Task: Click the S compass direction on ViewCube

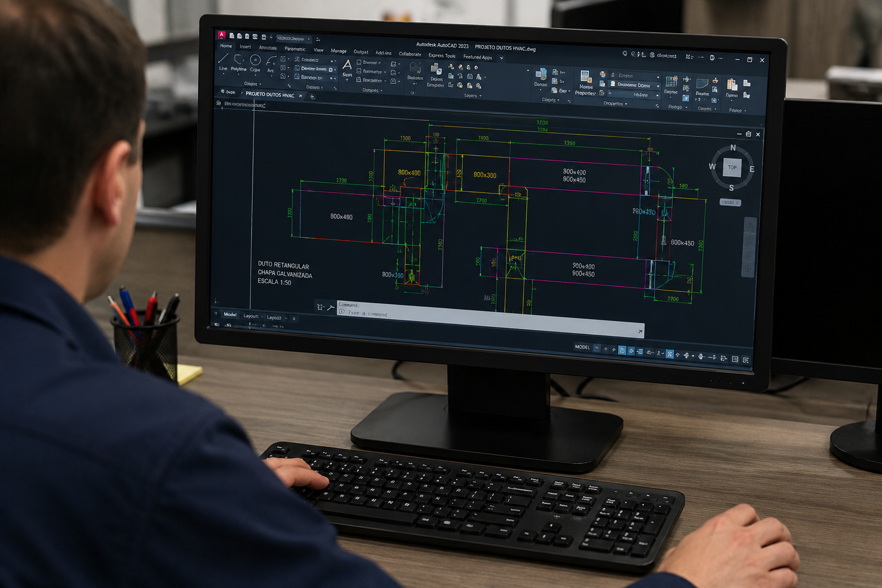Action: 731,188
